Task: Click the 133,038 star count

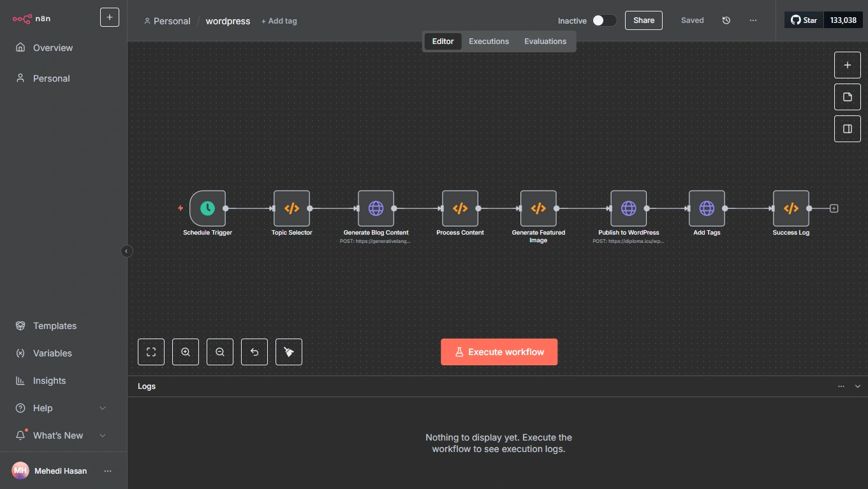Action: click(x=843, y=20)
